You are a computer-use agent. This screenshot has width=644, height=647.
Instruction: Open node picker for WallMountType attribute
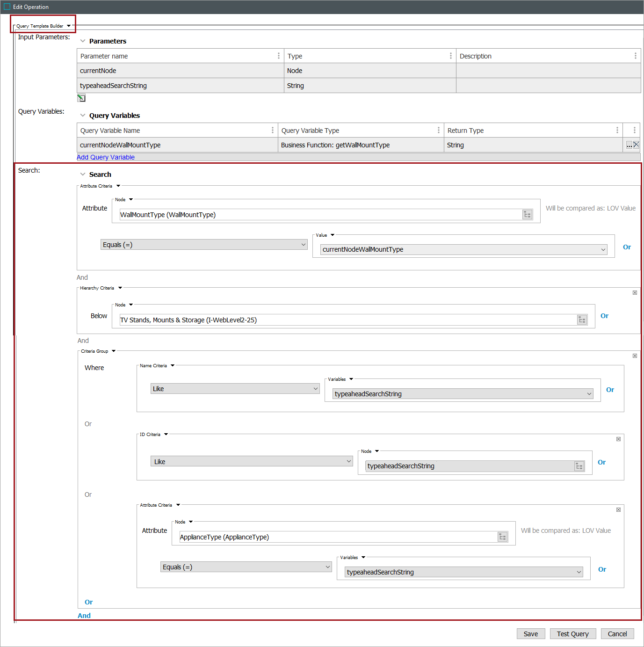pyautogui.click(x=527, y=215)
